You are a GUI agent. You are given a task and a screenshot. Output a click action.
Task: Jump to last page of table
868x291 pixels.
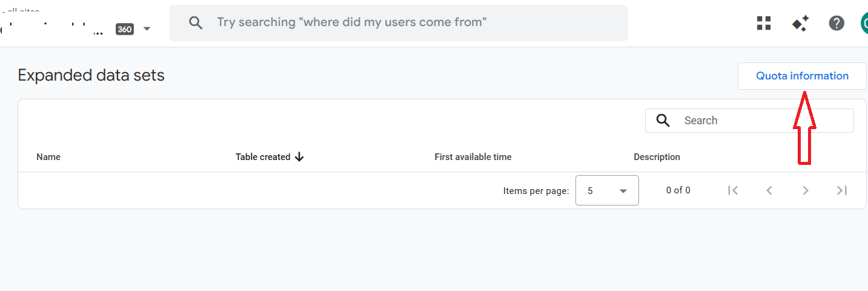(842, 190)
